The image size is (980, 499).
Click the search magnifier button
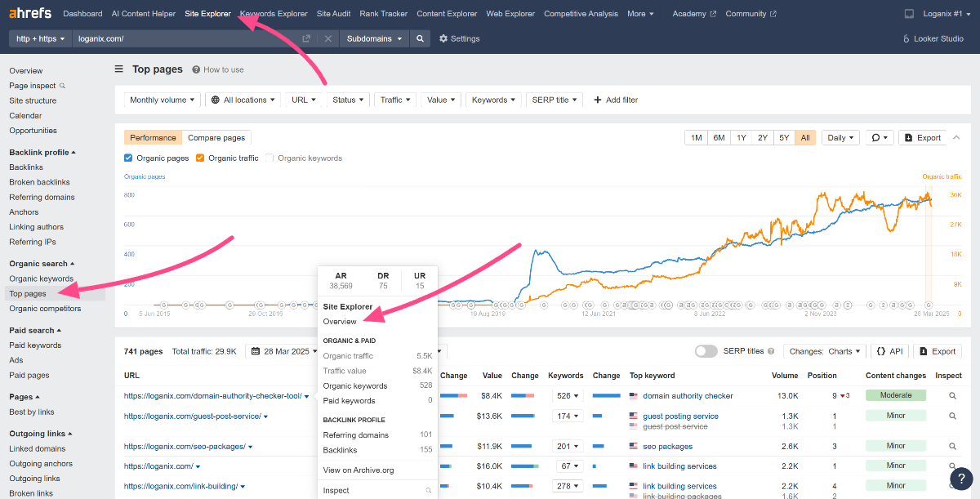[420, 38]
